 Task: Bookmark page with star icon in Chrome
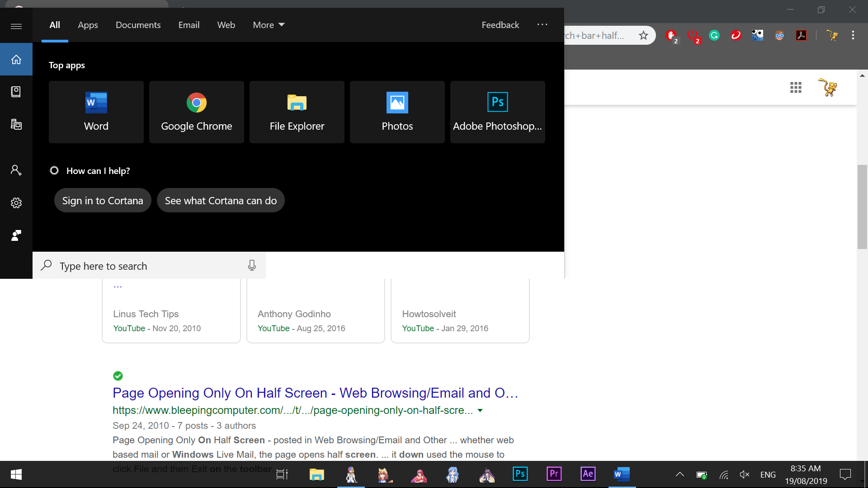[x=643, y=35]
